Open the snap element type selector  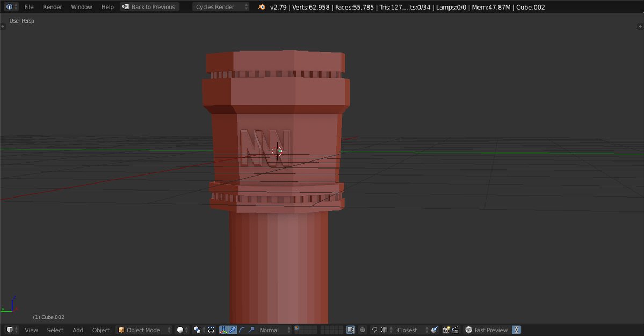(387, 330)
